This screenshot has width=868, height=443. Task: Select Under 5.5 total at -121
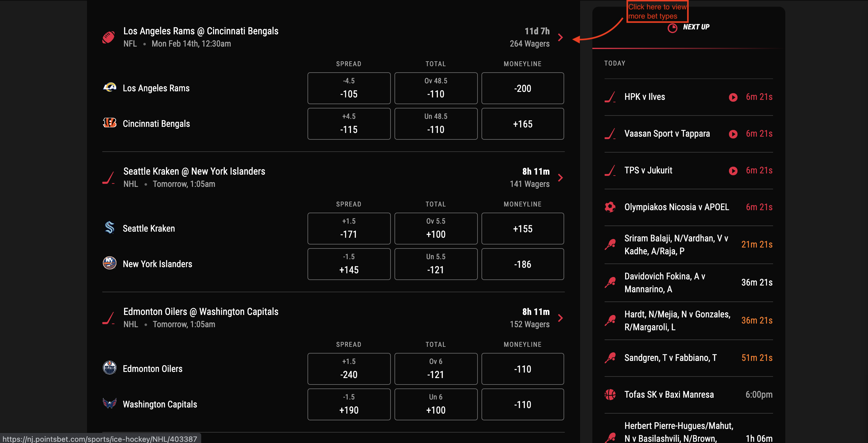point(436,264)
